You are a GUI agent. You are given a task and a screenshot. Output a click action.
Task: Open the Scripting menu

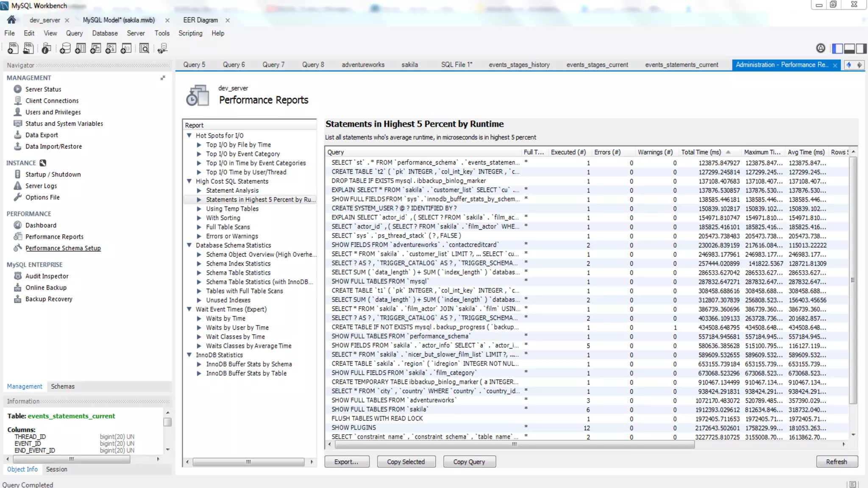190,33
